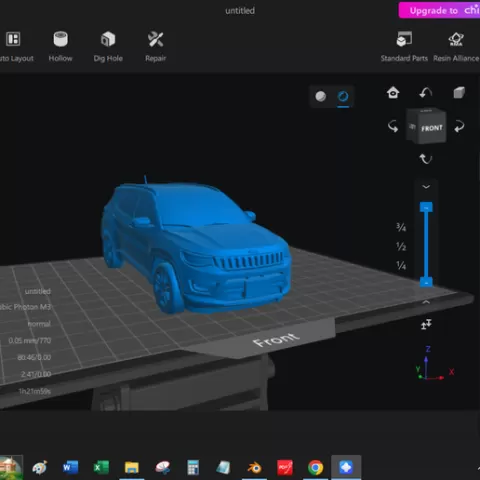Image resolution: width=480 pixels, height=480 pixels.
Task: Select the Hollow tool
Action: pos(60,47)
